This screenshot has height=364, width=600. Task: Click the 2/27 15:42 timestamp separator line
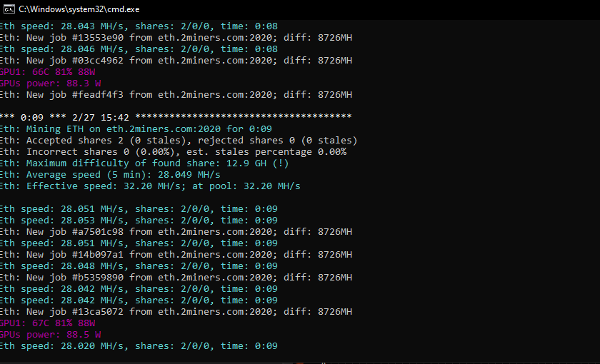(x=176, y=117)
